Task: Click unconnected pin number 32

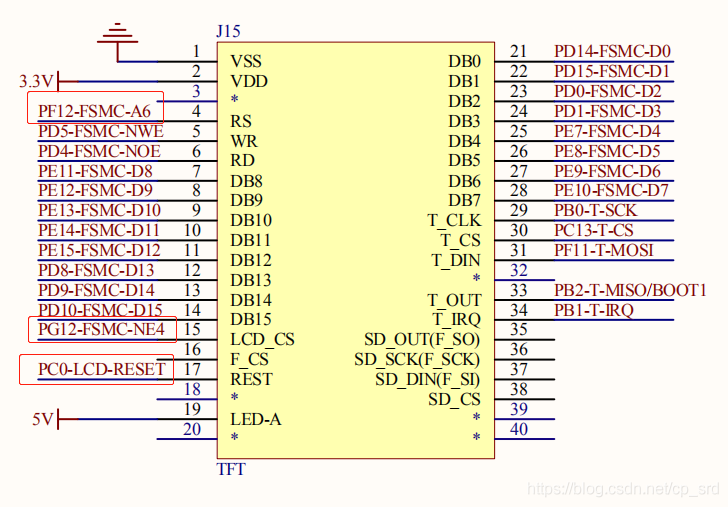Action: tap(519, 270)
